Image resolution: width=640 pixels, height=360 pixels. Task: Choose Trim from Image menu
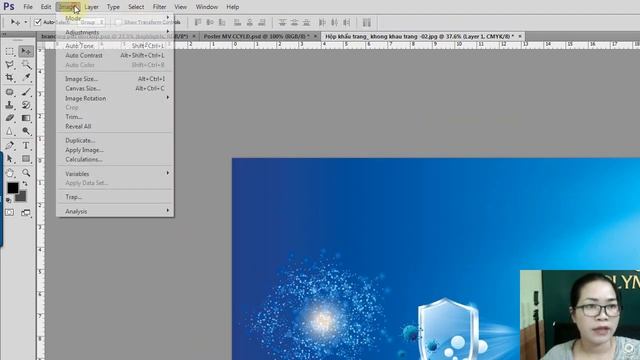115,117
